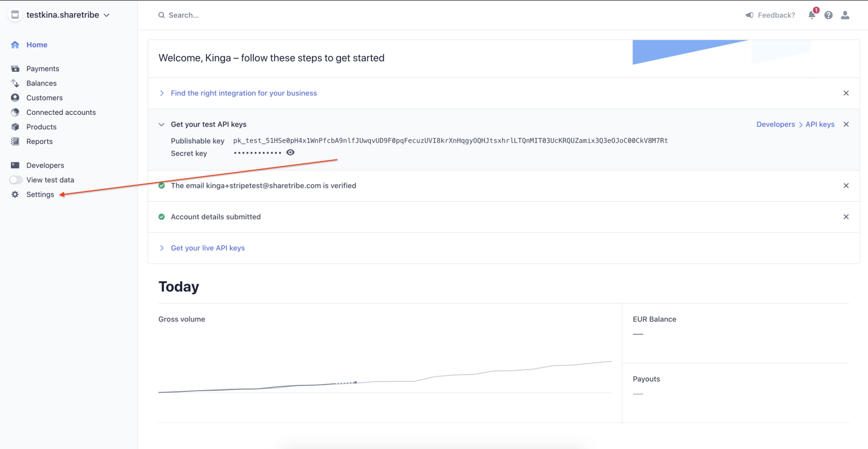Screen dimensions: 868x449
Task: Click the Balances arrows icon
Action: (15, 83)
